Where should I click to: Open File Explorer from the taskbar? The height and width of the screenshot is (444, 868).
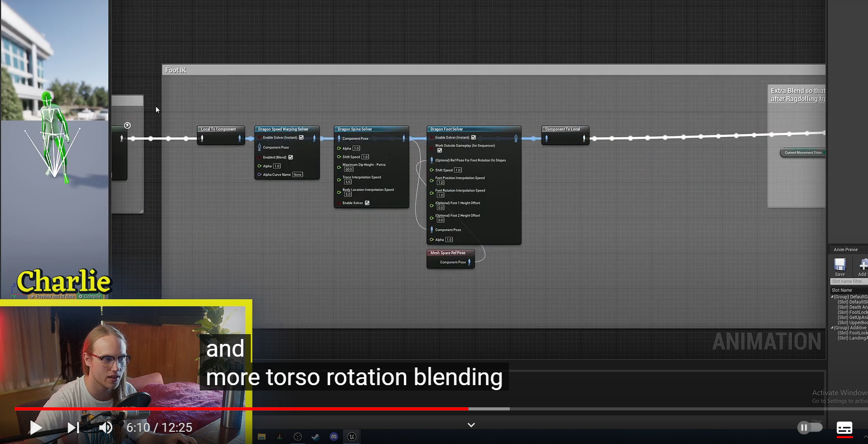coord(262,437)
